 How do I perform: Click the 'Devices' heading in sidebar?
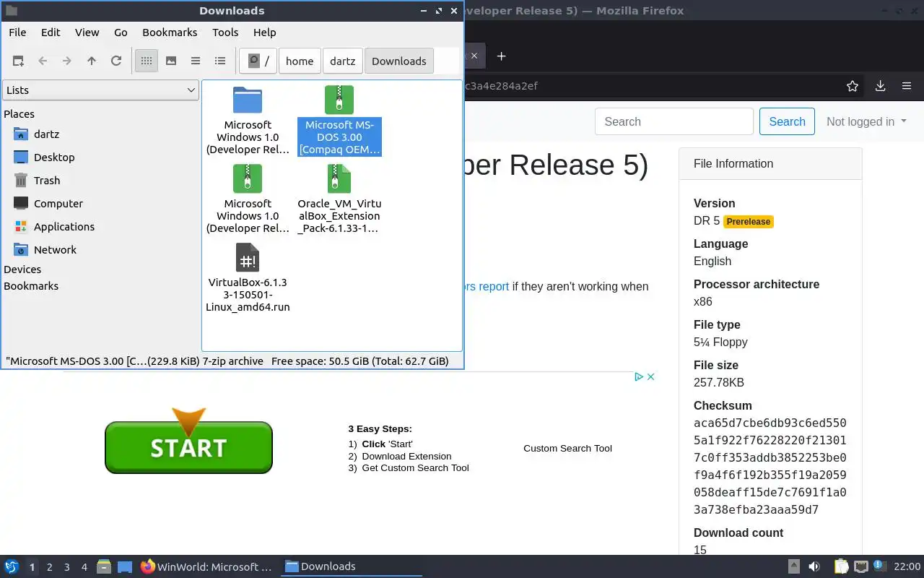click(x=22, y=269)
